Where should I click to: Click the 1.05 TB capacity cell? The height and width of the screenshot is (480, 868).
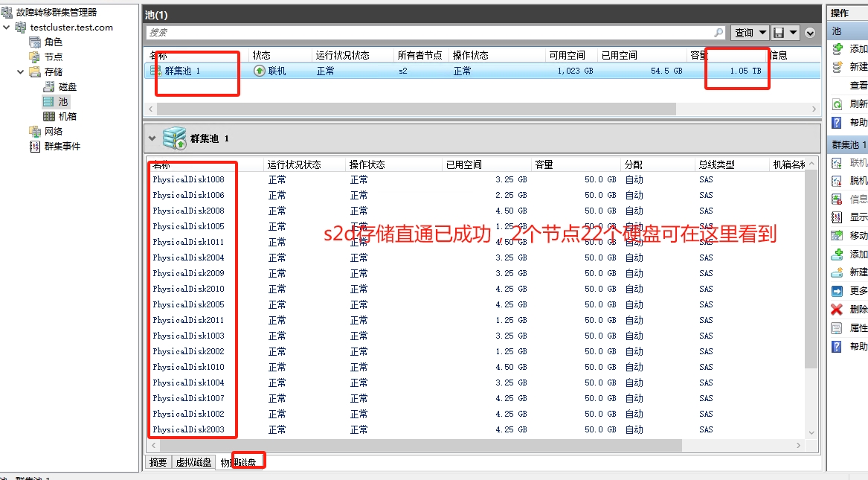click(x=745, y=71)
